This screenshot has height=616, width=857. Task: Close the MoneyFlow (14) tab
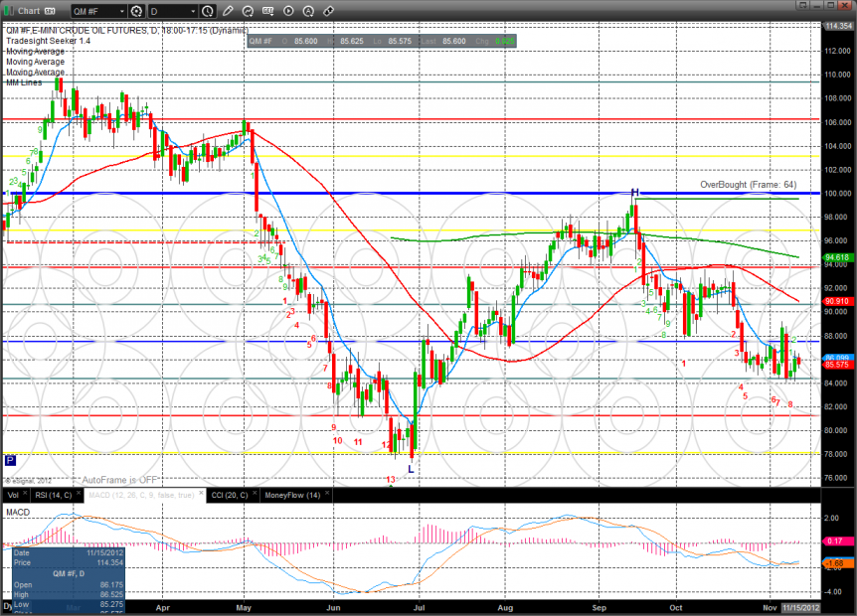pos(327,493)
